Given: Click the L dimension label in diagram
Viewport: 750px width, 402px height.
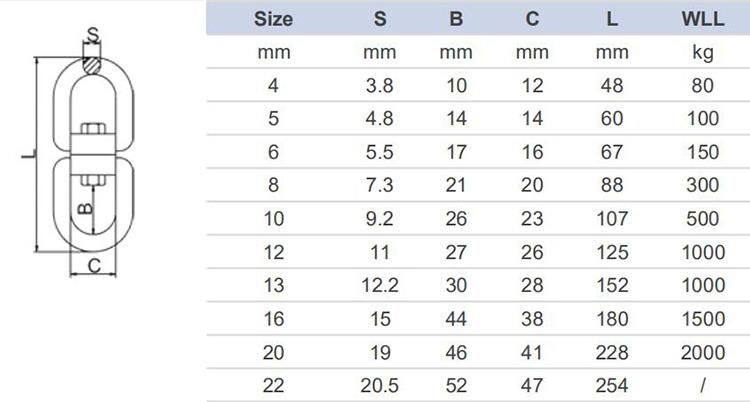Looking at the screenshot, I should (x=29, y=154).
